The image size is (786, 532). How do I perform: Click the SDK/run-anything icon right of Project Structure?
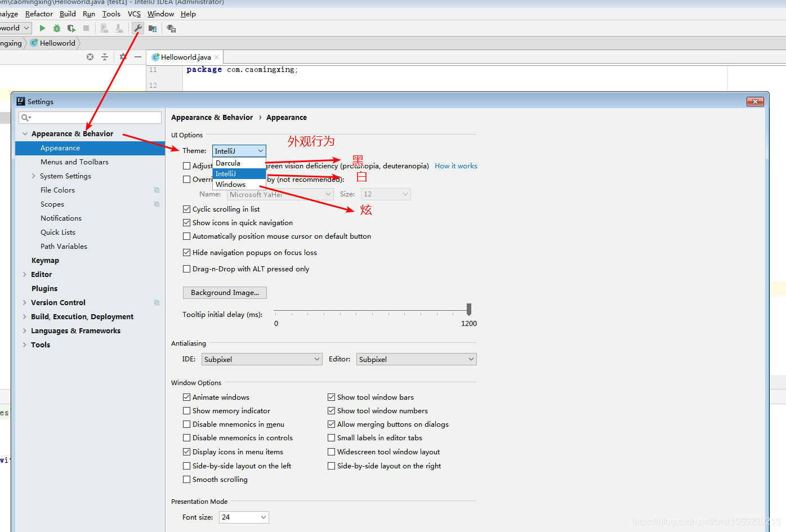pos(171,28)
